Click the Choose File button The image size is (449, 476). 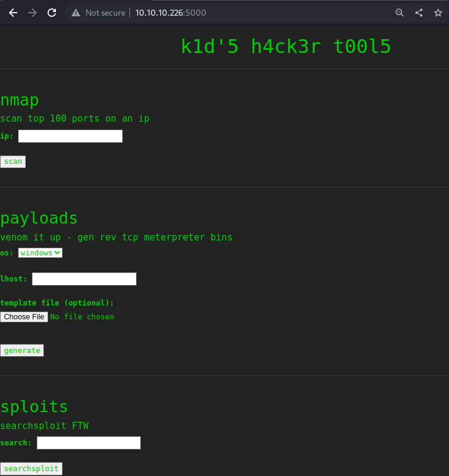pyautogui.click(x=24, y=317)
